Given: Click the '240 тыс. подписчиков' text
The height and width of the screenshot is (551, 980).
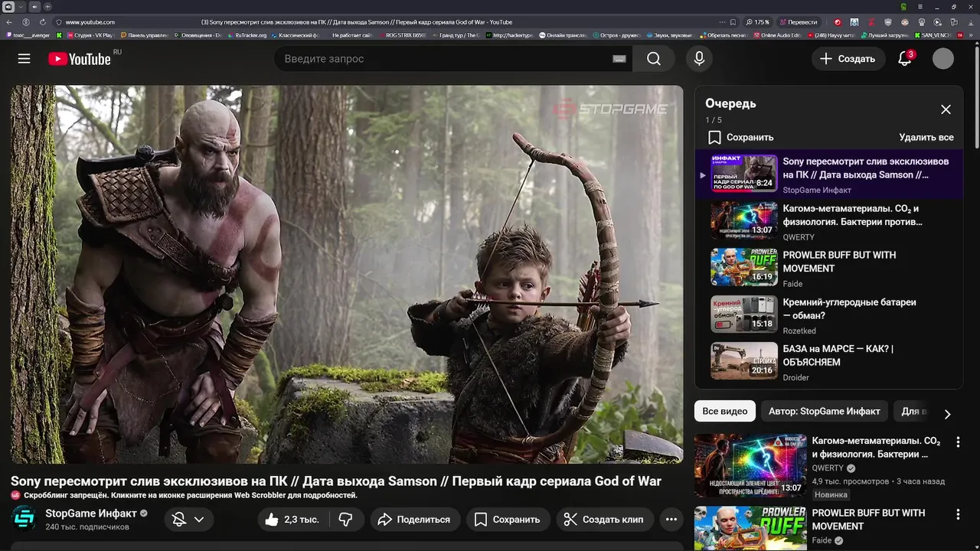Looking at the screenshot, I should [x=87, y=527].
